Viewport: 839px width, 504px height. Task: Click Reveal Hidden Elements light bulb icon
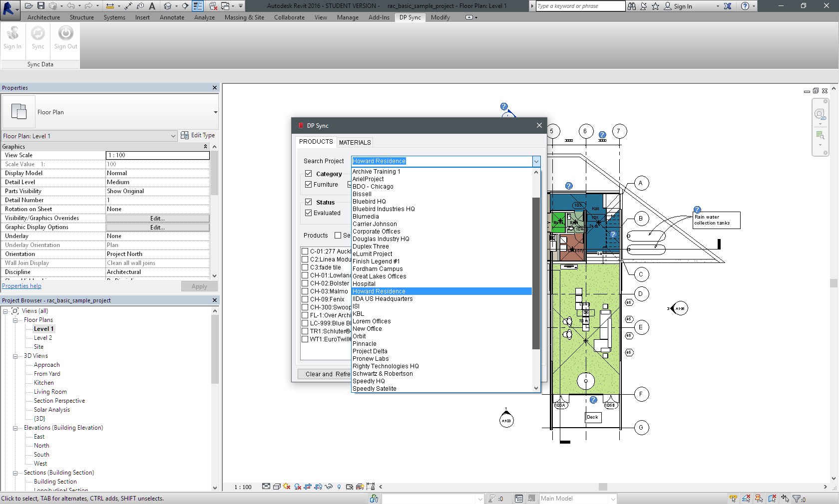click(x=339, y=487)
